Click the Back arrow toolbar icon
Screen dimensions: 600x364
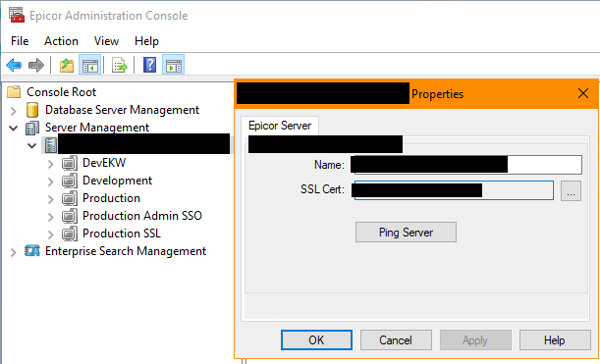[14, 65]
